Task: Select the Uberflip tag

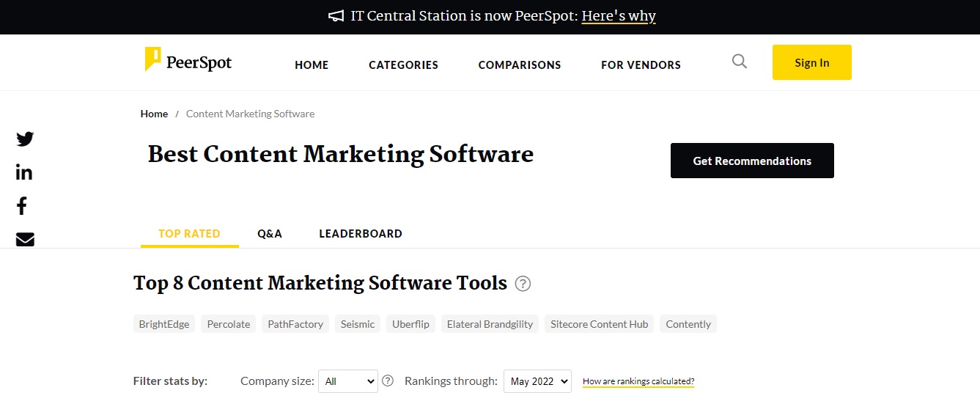Action: coord(410,324)
